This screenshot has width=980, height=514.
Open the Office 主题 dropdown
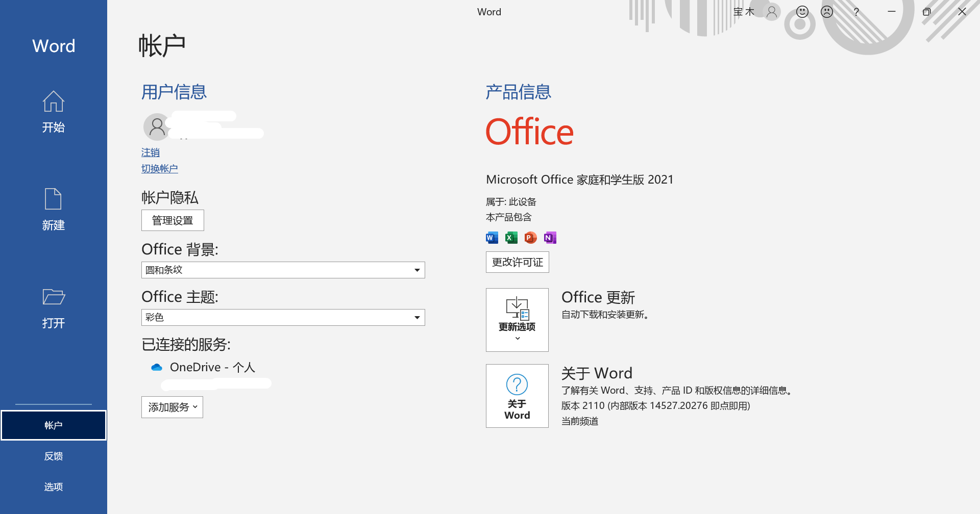283,317
